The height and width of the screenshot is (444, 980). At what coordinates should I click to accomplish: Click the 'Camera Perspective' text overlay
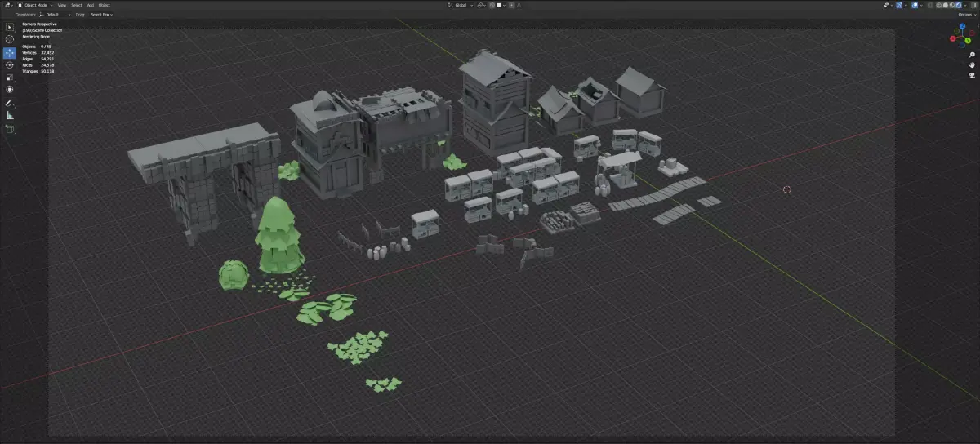coord(40,24)
